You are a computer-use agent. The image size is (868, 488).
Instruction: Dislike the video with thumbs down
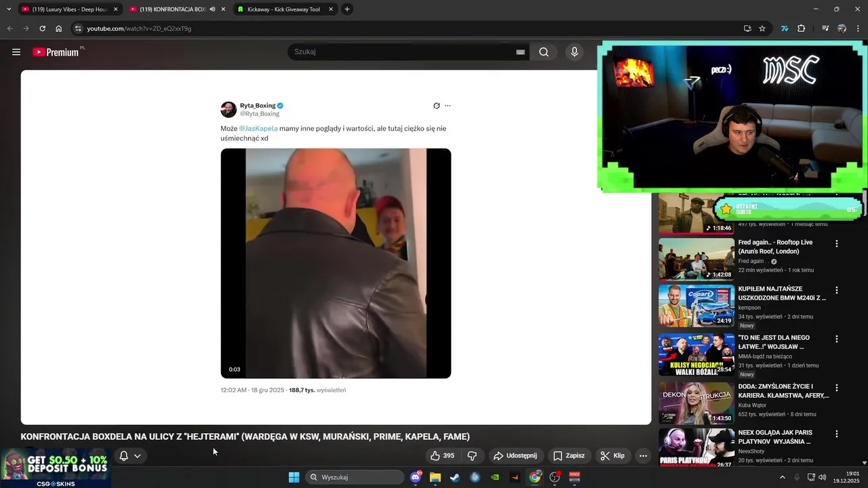point(473,456)
